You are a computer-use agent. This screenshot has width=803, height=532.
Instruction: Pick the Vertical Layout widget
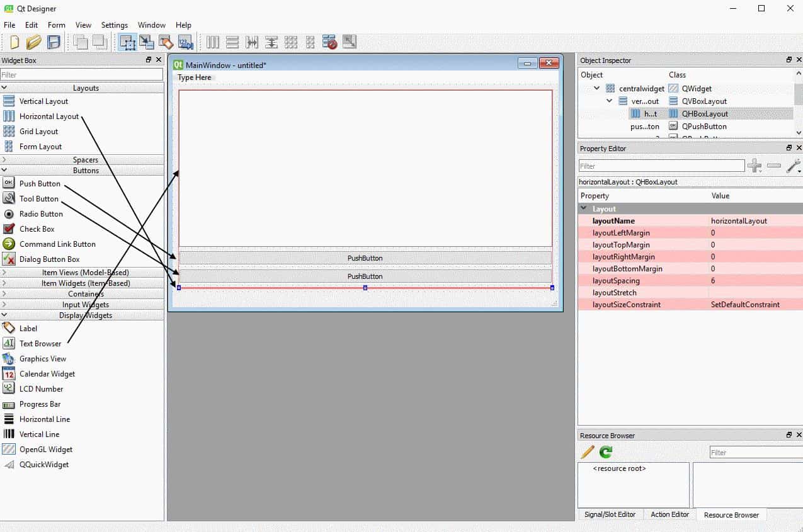43,101
